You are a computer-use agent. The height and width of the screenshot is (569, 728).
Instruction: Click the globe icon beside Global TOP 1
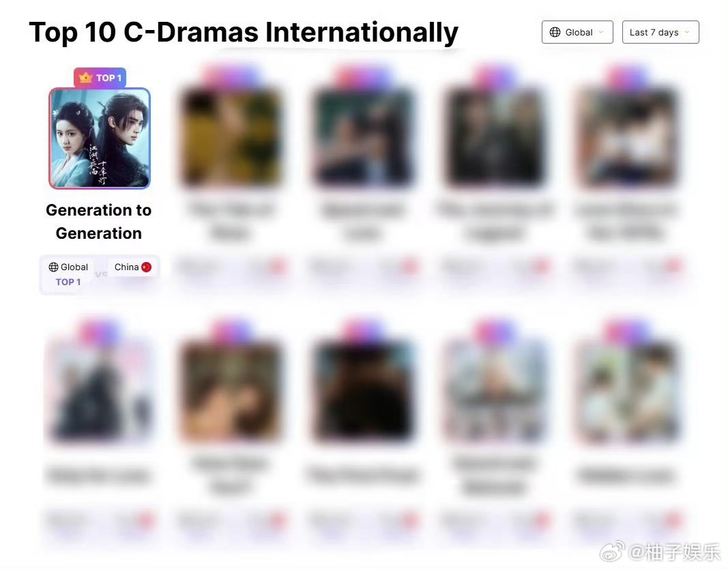click(53, 267)
